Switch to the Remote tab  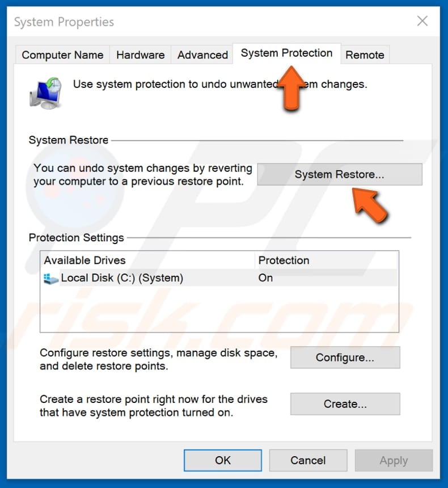pyautogui.click(x=365, y=54)
